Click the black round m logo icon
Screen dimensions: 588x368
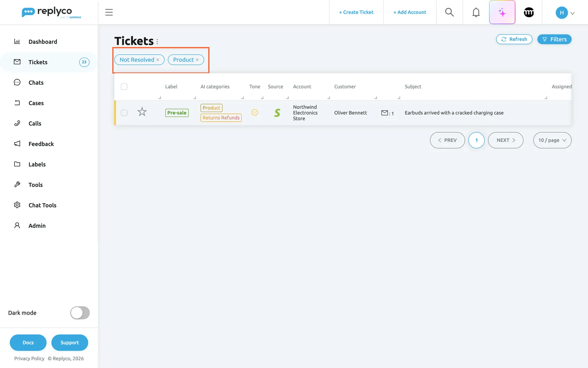[x=529, y=12]
